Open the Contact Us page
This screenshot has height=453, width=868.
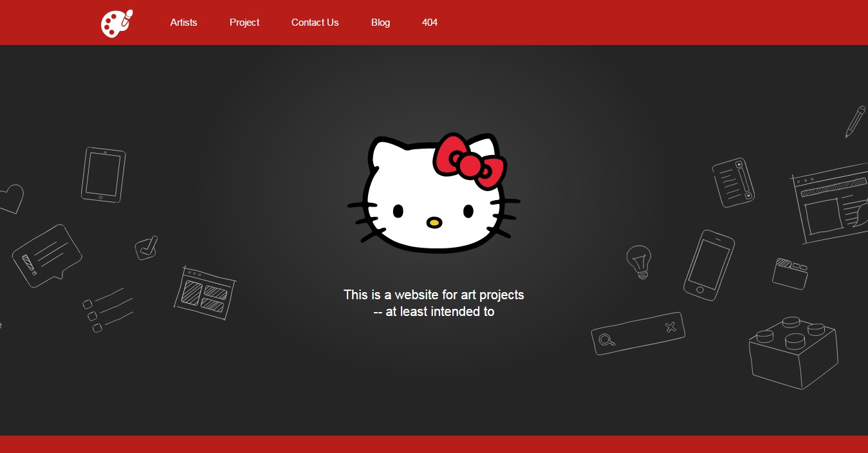click(x=315, y=23)
